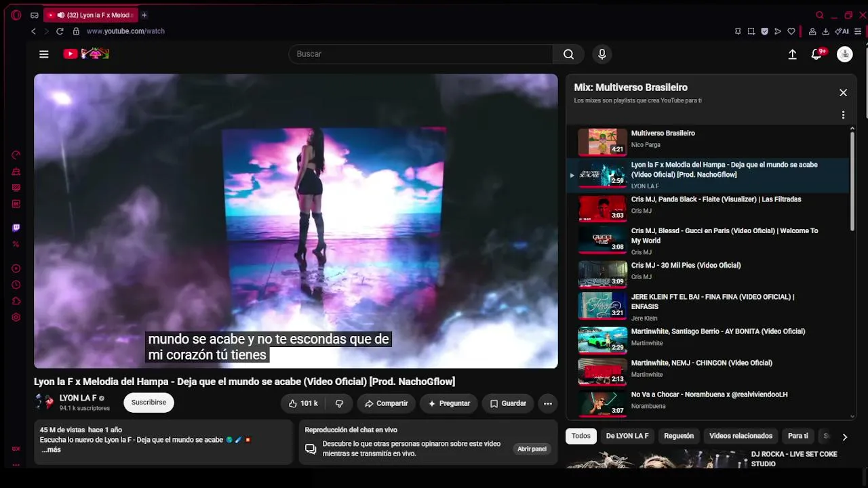Reload the current YouTube page
This screenshot has width=868, height=488.
point(60,31)
